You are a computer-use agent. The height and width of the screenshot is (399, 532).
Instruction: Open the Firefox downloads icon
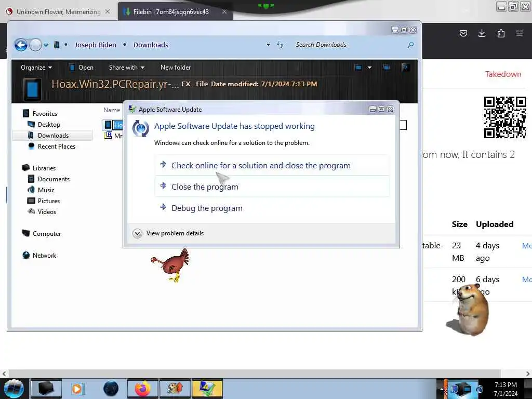[482, 33]
